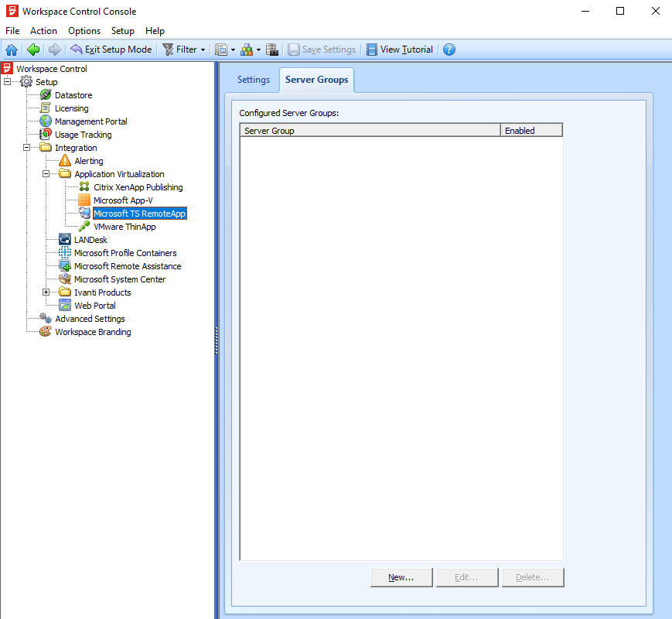Click the Delete... button
This screenshot has width=672, height=619.
pyautogui.click(x=533, y=577)
